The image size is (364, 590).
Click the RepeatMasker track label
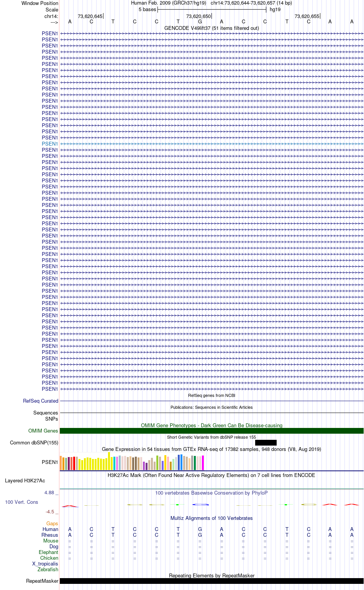[x=42, y=581]
